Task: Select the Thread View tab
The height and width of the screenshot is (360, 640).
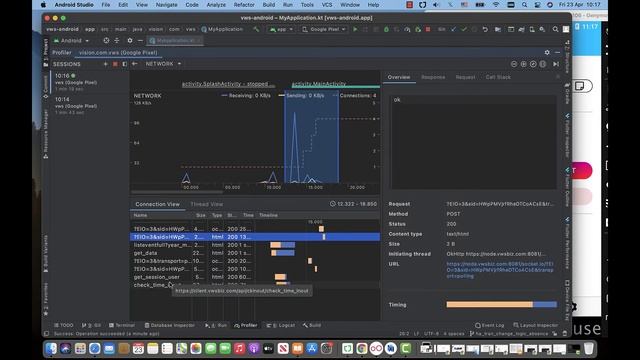Action: point(207,204)
